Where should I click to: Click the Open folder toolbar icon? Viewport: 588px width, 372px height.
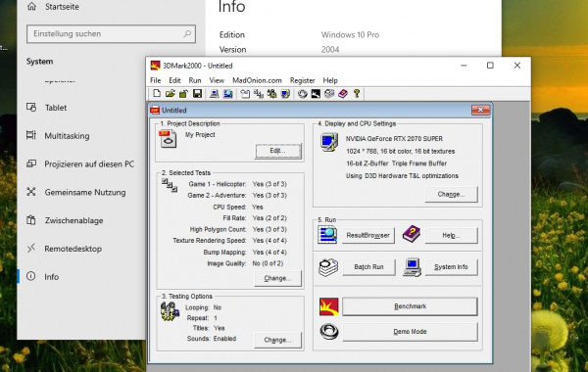pos(171,93)
